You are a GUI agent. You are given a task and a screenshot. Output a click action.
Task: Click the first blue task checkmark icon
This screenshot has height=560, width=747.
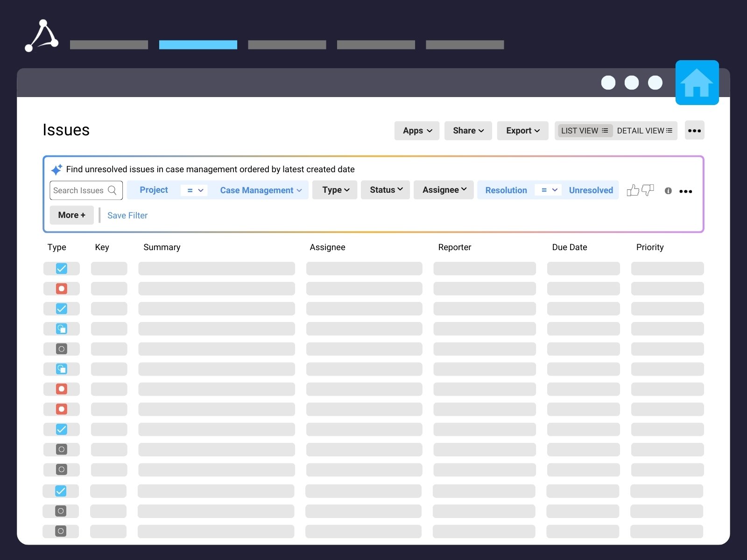[x=61, y=268]
